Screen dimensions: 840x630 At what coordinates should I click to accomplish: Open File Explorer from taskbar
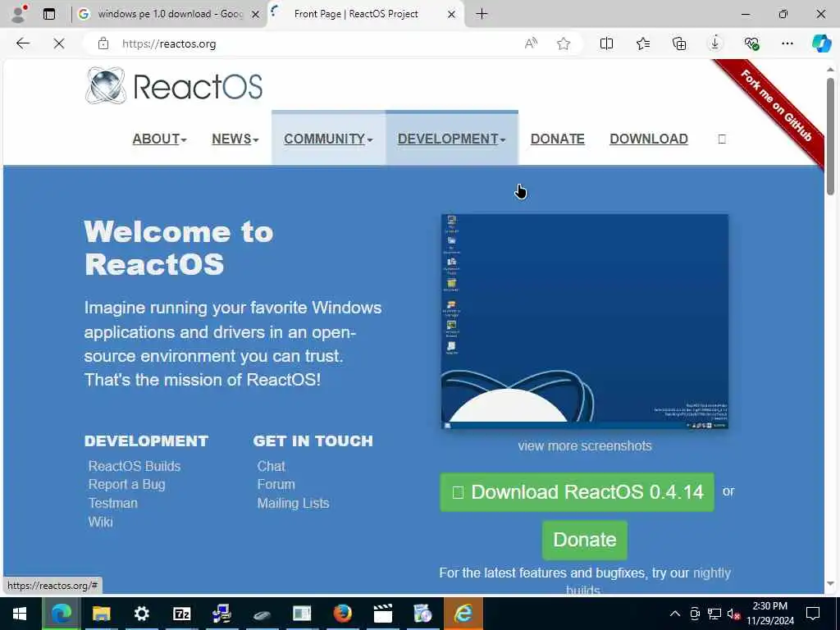click(101, 614)
